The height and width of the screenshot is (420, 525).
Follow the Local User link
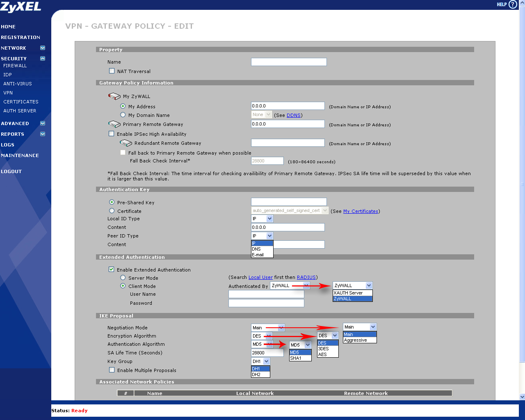click(x=260, y=277)
